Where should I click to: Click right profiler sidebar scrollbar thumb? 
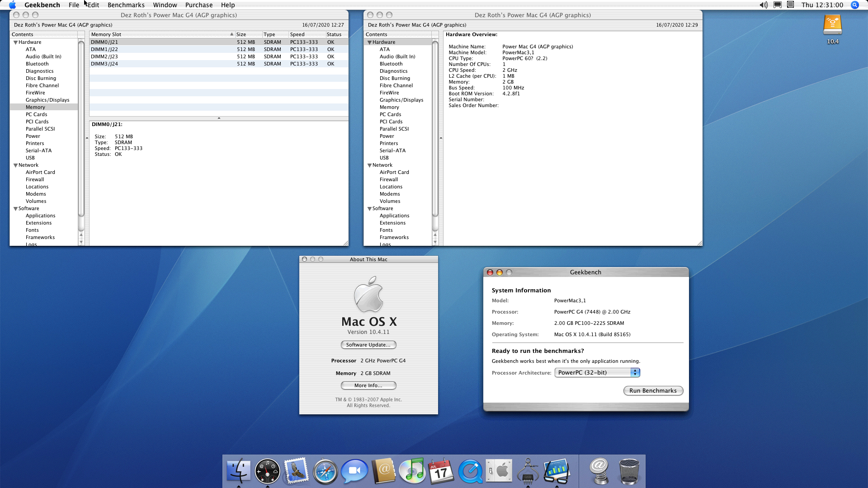(435, 129)
